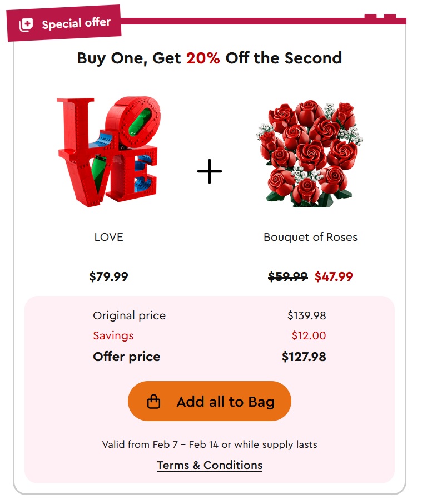Click the Add all to Bag button
The width and height of the screenshot is (422, 504).
(x=210, y=401)
